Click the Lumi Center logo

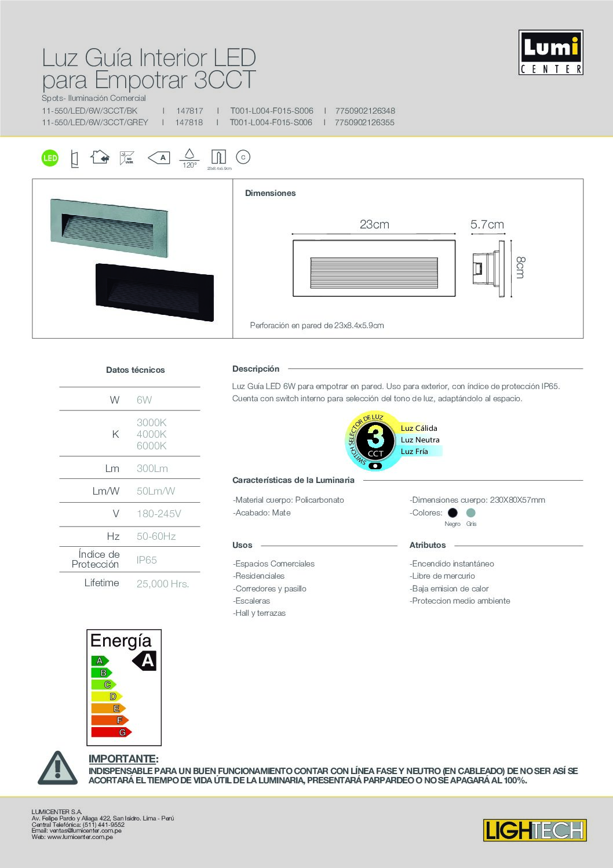[550, 52]
